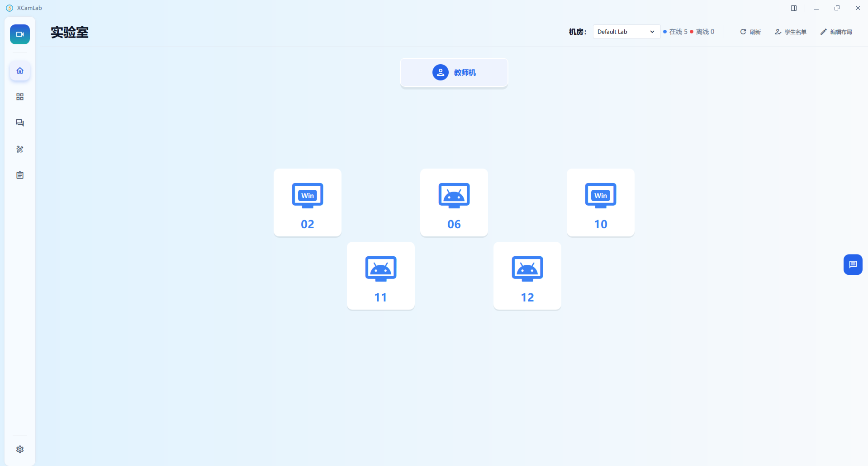Open the grid view sidebar icon
This screenshot has height=466, width=868.
[x=20, y=97]
